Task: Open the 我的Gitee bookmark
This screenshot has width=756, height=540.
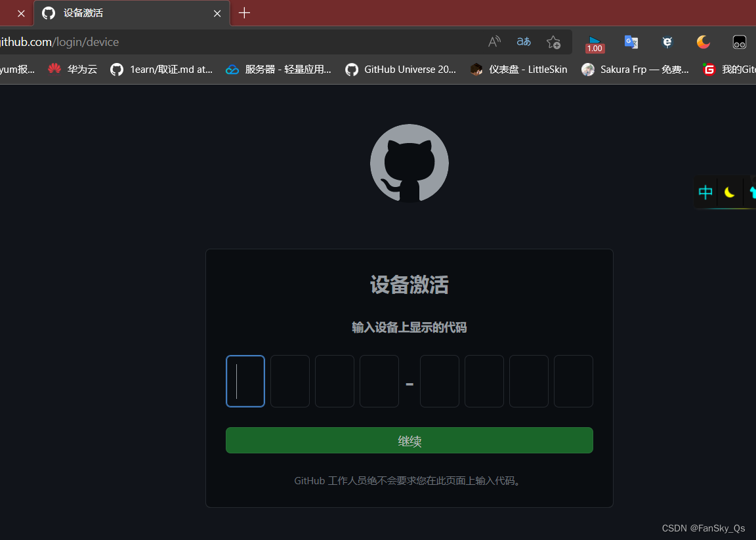Action: click(729, 70)
